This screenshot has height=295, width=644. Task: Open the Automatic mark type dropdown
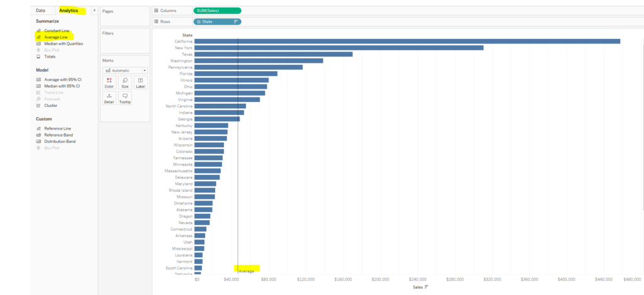125,70
